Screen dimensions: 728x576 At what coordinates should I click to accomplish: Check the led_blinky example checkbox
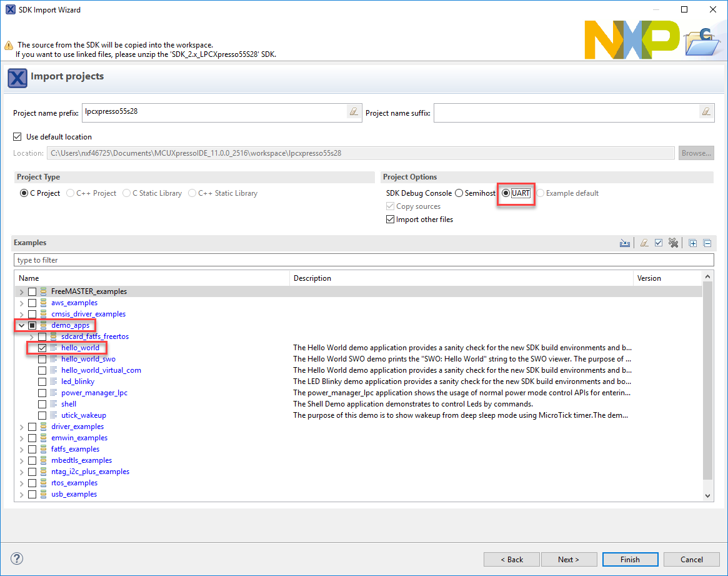[x=42, y=381]
